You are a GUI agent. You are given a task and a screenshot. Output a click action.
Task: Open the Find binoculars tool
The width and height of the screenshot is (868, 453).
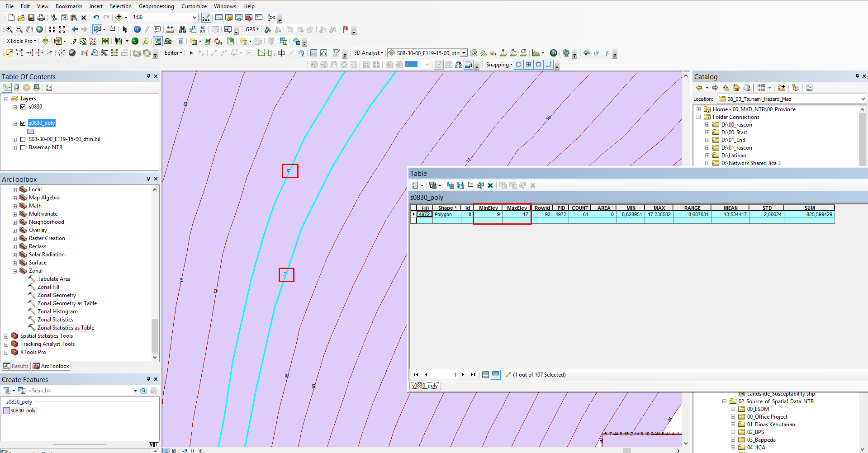[x=182, y=29]
